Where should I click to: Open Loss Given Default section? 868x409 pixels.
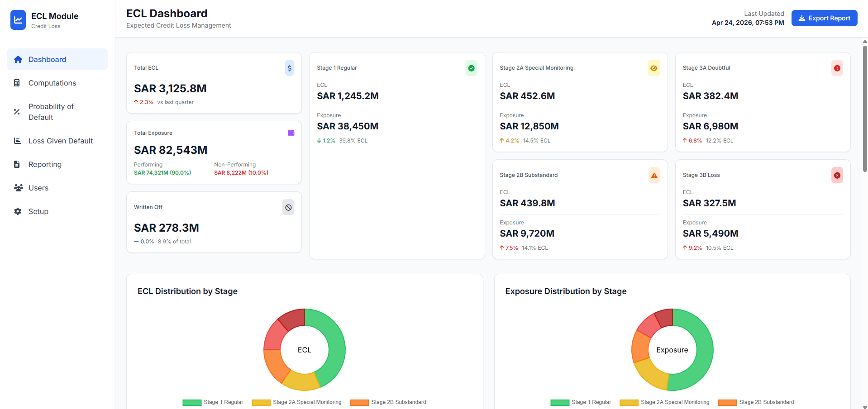point(60,141)
